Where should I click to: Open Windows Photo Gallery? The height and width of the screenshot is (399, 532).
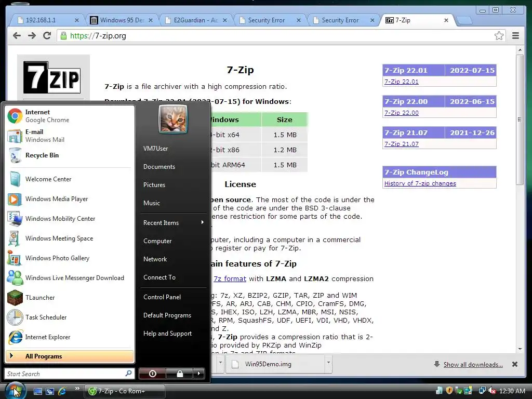(x=69, y=258)
